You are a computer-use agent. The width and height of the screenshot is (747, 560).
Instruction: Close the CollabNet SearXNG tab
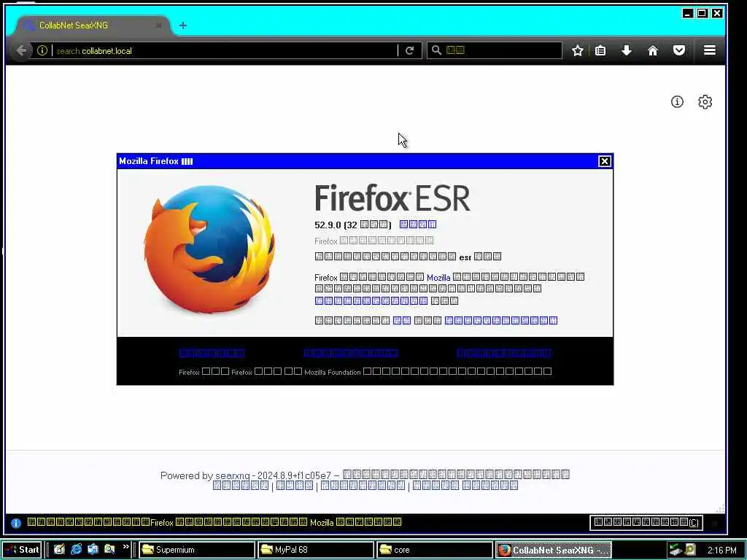pos(158,26)
